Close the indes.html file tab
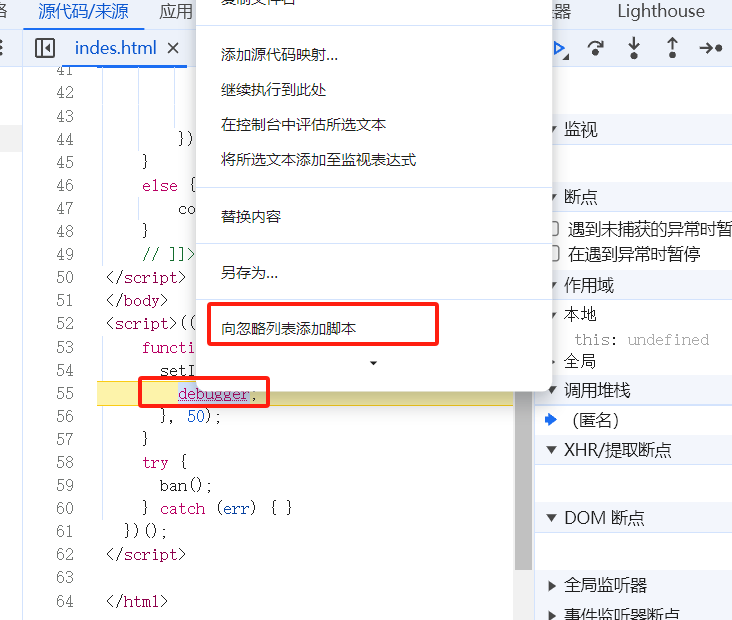Image resolution: width=732 pixels, height=620 pixels. (173, 48)
